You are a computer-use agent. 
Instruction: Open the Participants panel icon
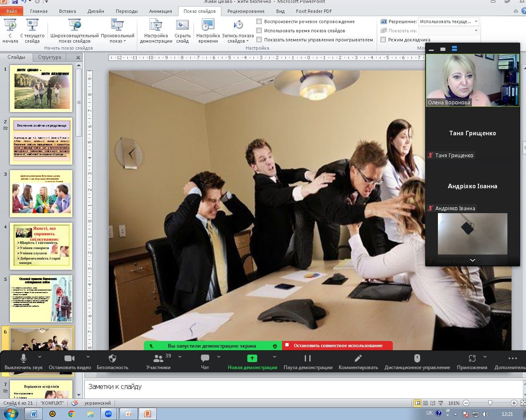pos(158,358)
